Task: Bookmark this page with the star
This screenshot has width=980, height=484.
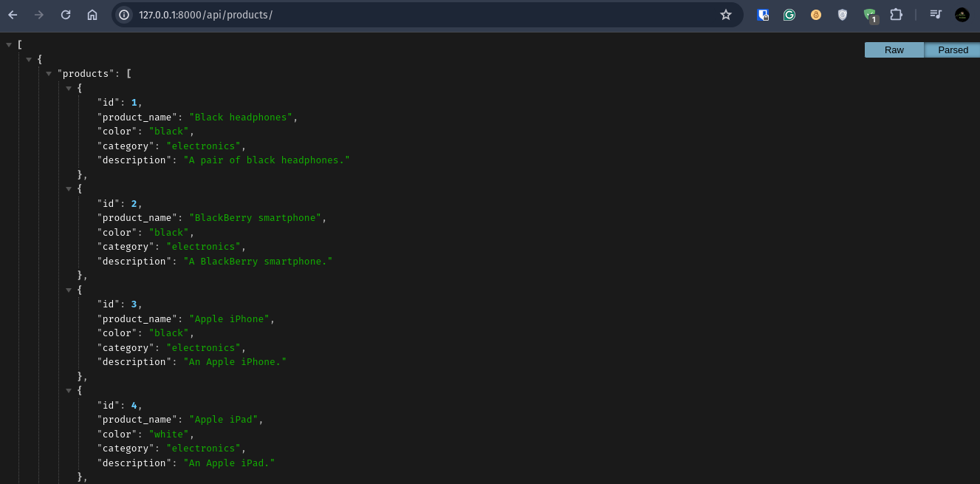Action: (726, 15)
